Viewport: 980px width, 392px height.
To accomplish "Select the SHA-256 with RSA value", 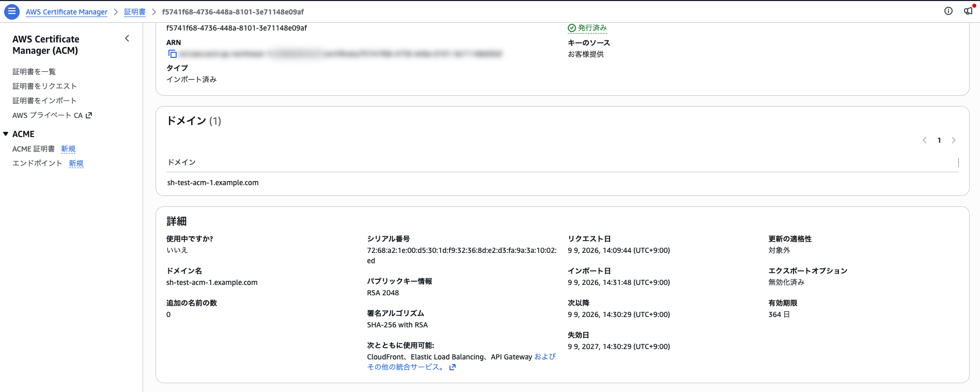I will click(397, 325).
